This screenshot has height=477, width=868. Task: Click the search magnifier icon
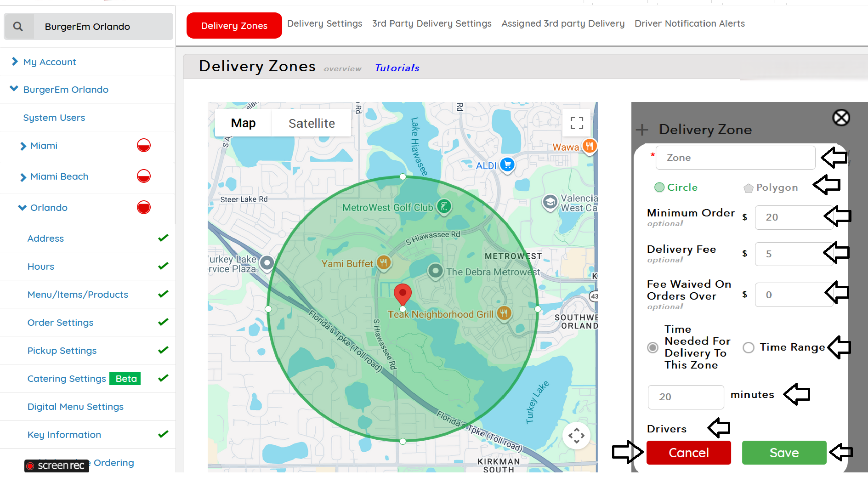(18, 27)
